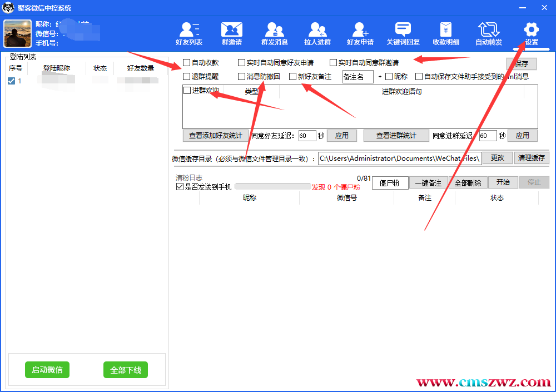Open the 好友申请 friend request icon
556x392 pixels.
(x=360, y=33)
